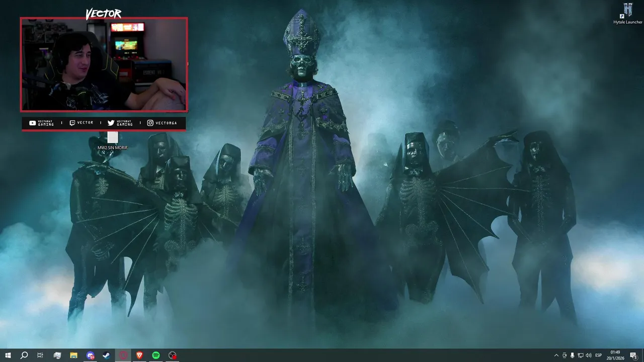Open the clock showing 01:49
The height and width of the screenshot is (362, 644).
[x=615, y=355]
